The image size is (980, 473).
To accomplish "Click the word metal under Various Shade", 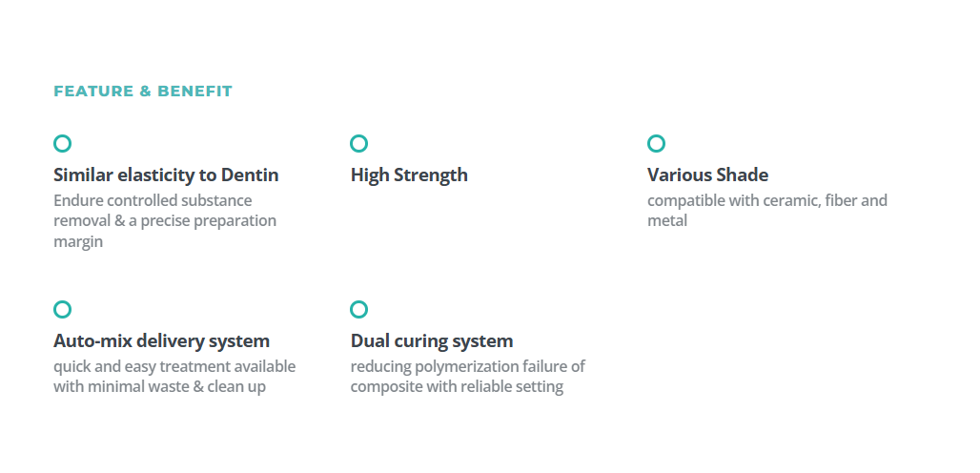I will (667, 220).
